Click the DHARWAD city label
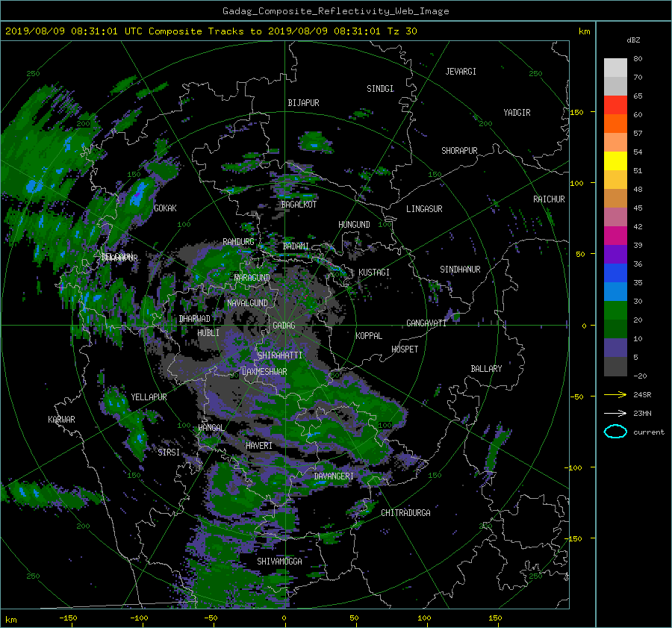The width and height of the screenshot is (672, 628). coord(195,319)
